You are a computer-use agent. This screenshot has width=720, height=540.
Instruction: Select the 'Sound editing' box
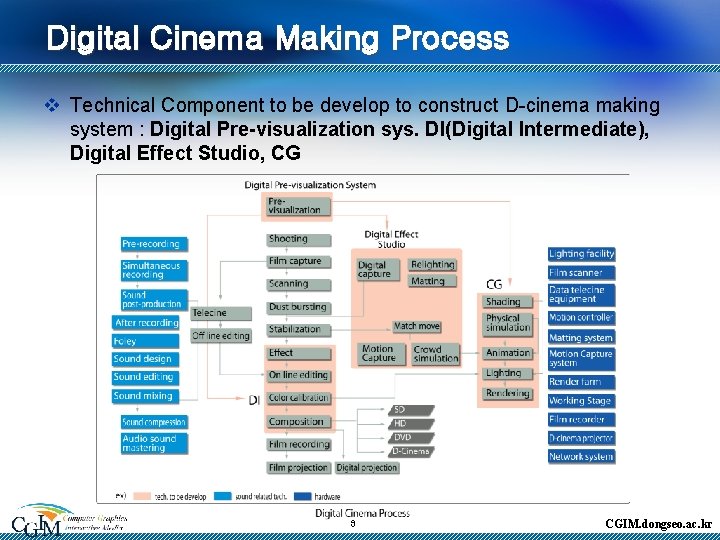146,377
